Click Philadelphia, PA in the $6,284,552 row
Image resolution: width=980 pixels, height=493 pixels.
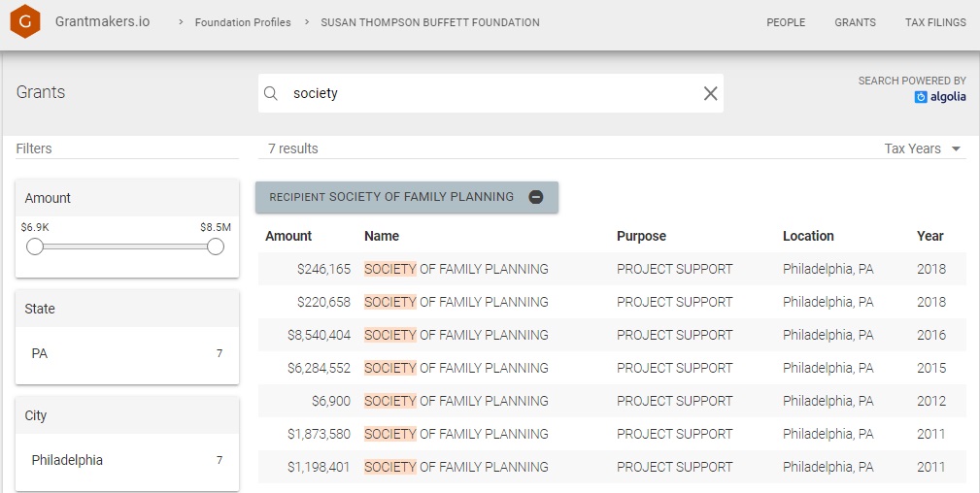(x=828, y=369)
